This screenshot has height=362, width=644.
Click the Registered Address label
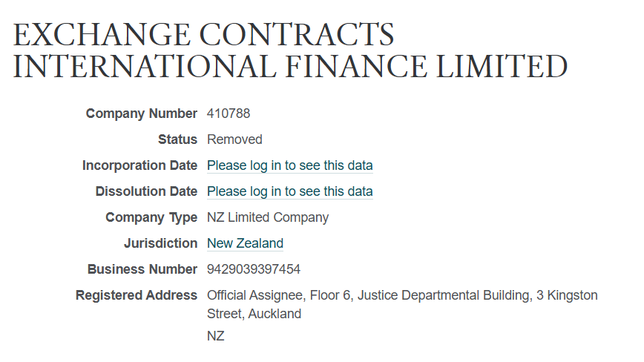[x=137, y=295]
